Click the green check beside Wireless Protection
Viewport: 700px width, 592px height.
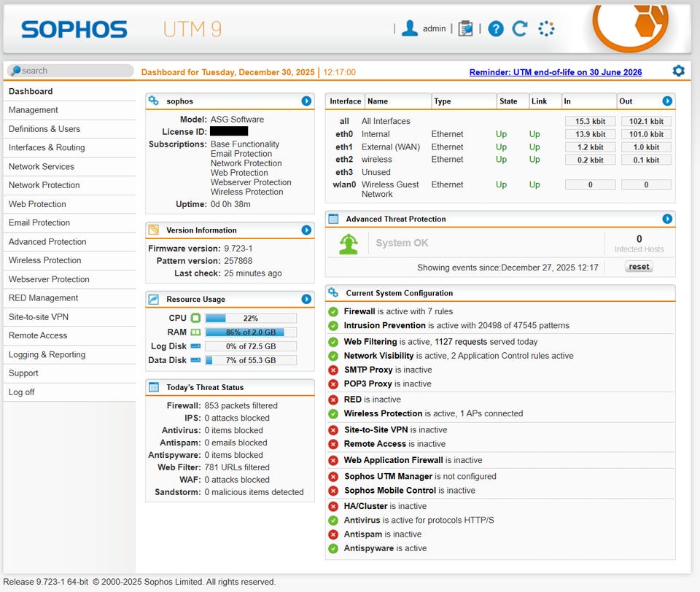[x=333, y=414]
